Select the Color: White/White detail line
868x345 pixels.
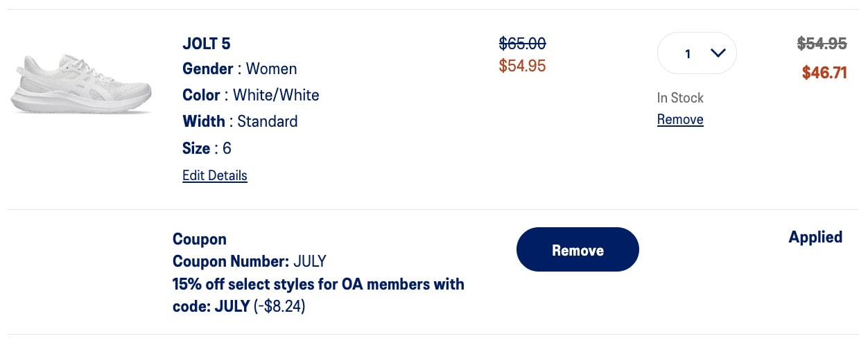tap(251, 95)
